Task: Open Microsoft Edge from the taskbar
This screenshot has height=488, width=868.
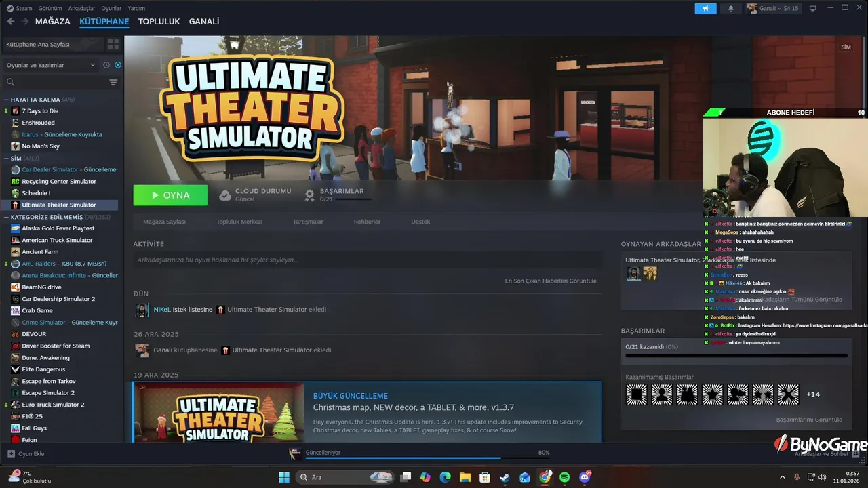Action: [445, 477]
